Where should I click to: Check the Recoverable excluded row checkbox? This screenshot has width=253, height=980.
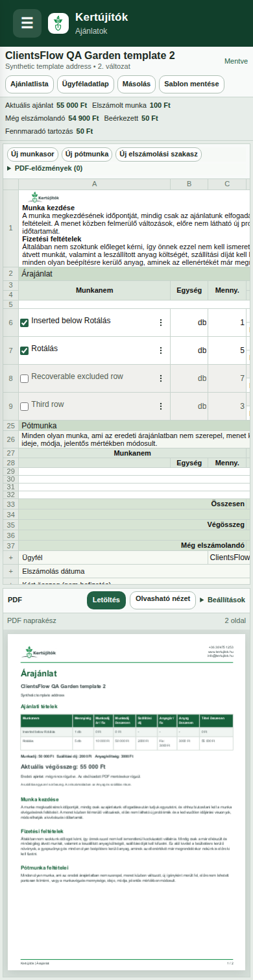[x=25, y=378]
